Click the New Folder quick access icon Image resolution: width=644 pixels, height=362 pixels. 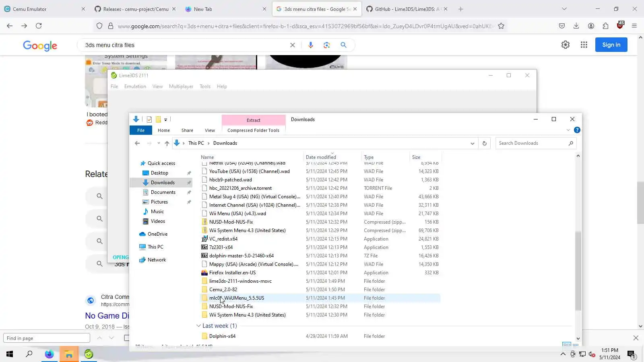(158, 119)
